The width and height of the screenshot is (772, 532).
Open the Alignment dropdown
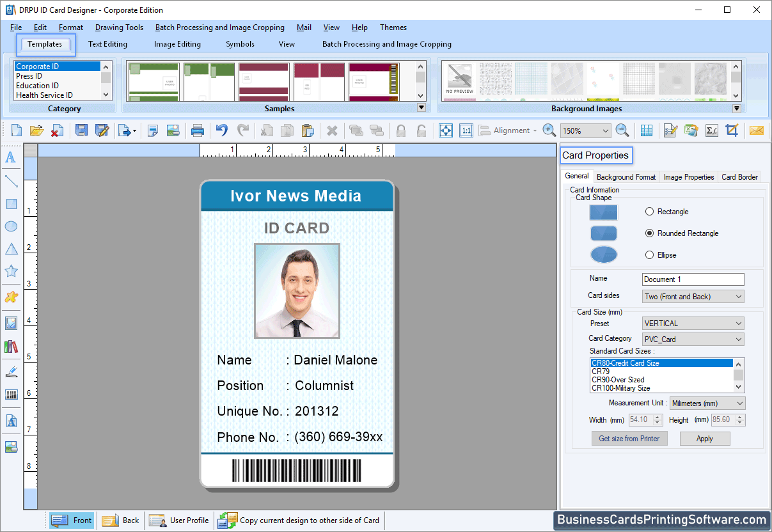pyautogui.click(x=509, y=130)
